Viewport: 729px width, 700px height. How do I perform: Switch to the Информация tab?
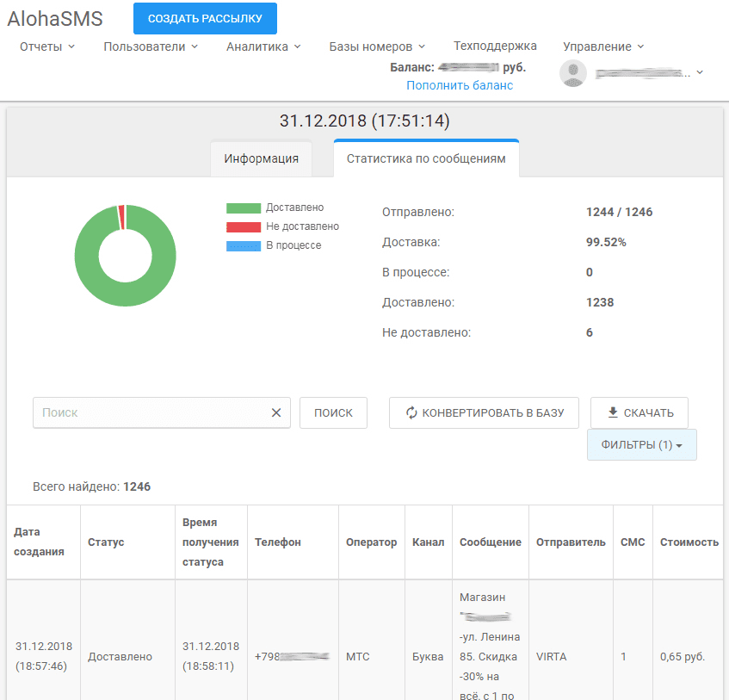262,158
